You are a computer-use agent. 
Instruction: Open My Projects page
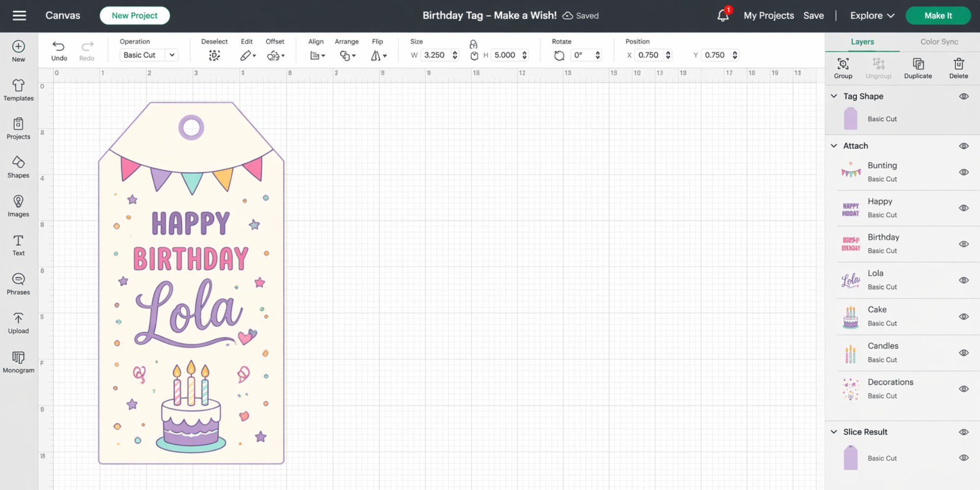pos(768,16)
